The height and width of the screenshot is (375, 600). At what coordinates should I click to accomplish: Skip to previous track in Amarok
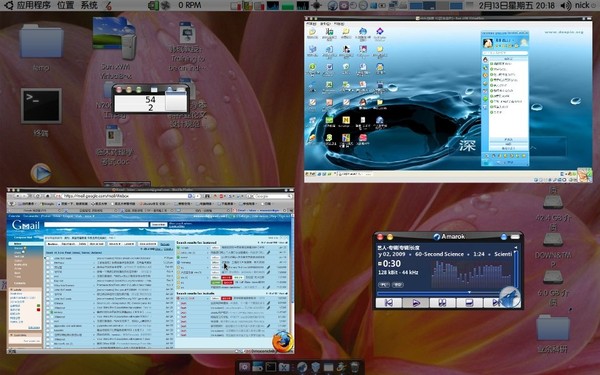[389, 303]
